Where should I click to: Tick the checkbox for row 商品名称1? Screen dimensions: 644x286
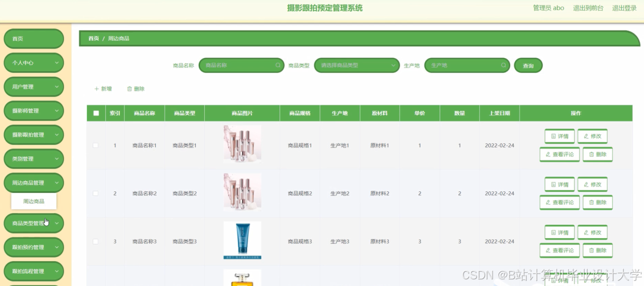96,146
